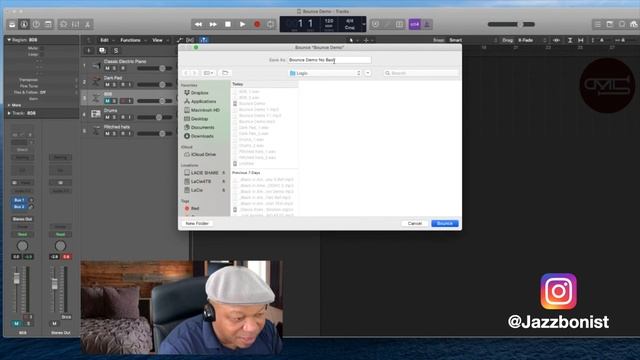
Task: Click the Waveform Zoom button
Action: pos(556,40)
